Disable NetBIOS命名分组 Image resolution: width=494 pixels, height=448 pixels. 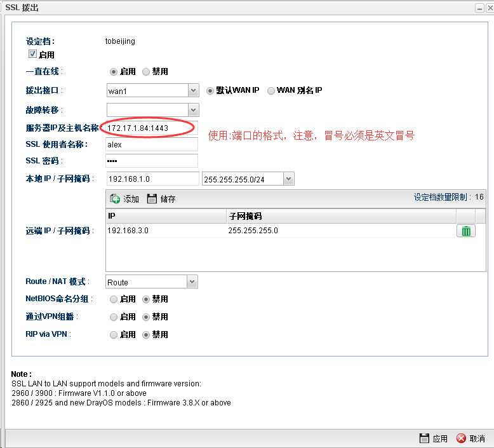[x=146, y=299]
